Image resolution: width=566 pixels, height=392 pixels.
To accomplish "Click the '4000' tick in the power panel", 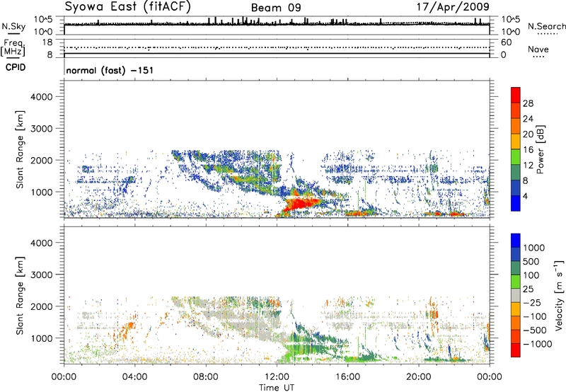I will pyautogui.click(x=41, y=97).
